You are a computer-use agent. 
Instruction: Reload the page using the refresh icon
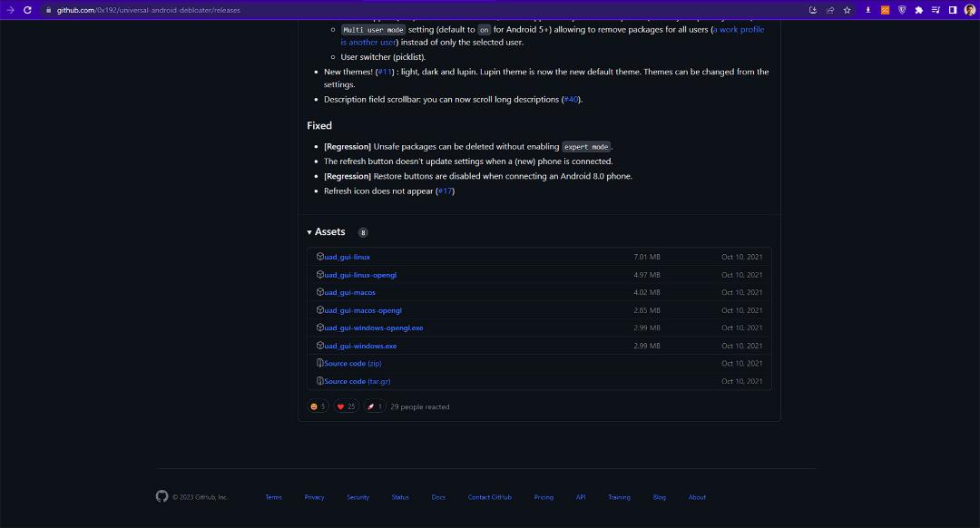[x=27, y=10]
